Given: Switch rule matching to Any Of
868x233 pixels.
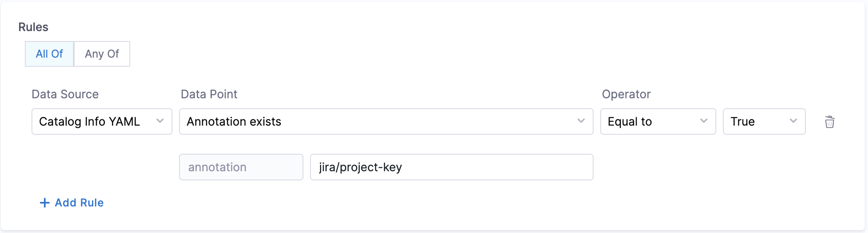Looking at the screenshot, I should point(102,54).
